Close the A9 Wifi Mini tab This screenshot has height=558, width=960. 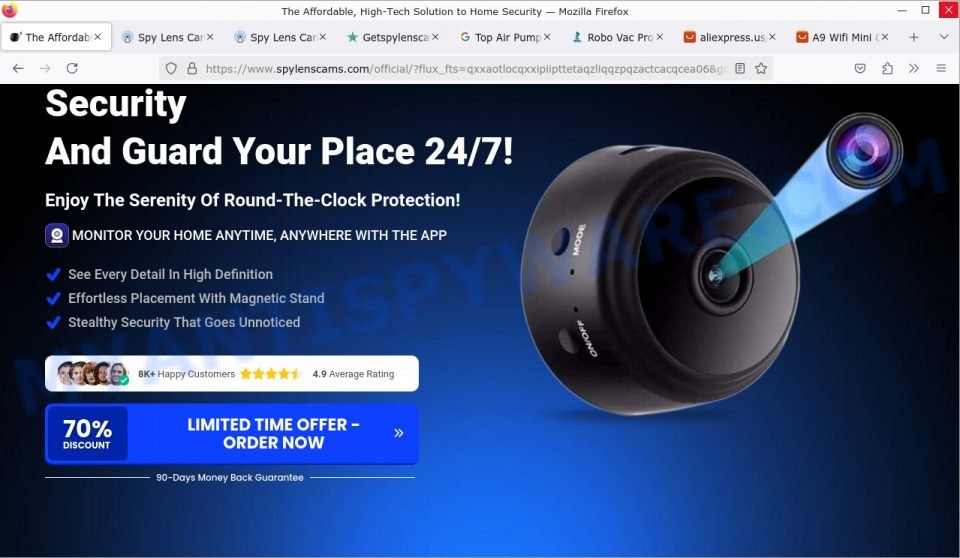coord(885,37)
